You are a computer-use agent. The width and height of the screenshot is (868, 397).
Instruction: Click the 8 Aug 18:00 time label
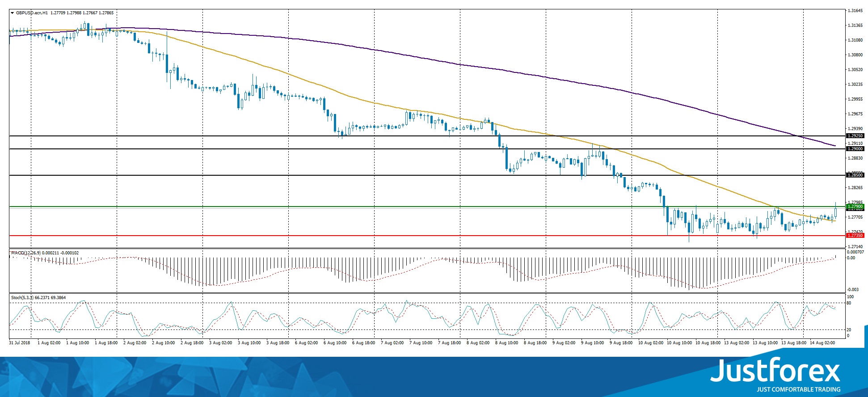535,343
